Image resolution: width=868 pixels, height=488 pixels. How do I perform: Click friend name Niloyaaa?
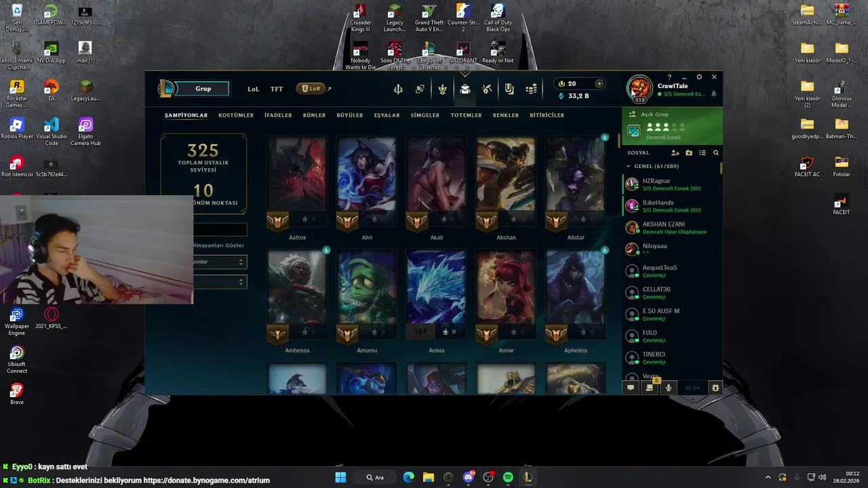click(654, 246)
